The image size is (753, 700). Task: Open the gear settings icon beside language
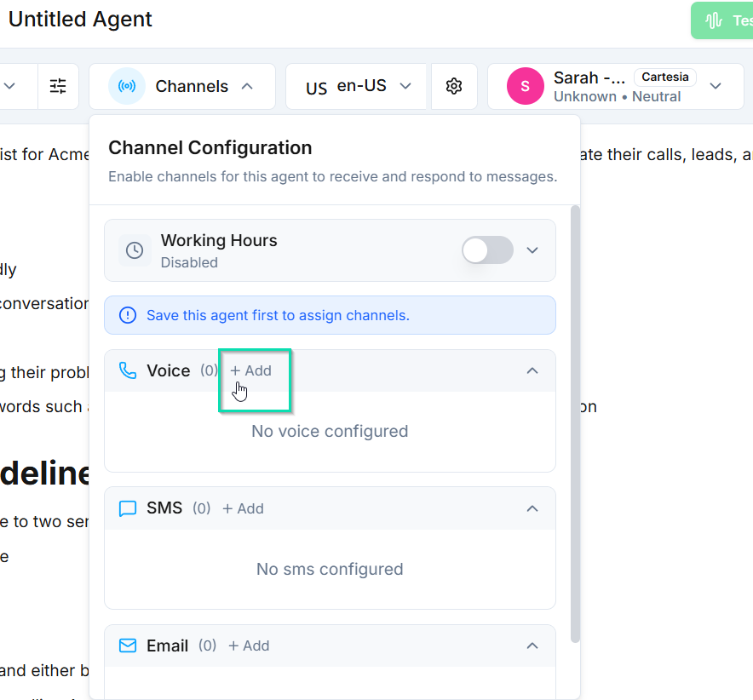454,86
